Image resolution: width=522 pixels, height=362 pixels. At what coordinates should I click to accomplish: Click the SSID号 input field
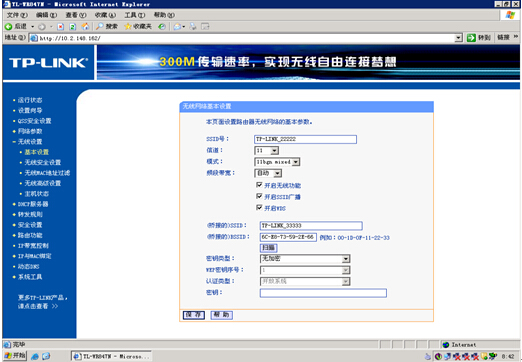[x=305, y=139]
